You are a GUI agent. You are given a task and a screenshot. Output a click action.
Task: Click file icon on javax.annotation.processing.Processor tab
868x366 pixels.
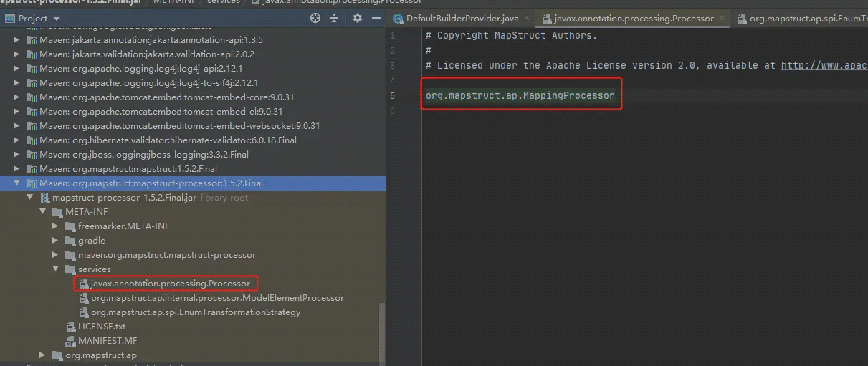click(x=547, y=19)
